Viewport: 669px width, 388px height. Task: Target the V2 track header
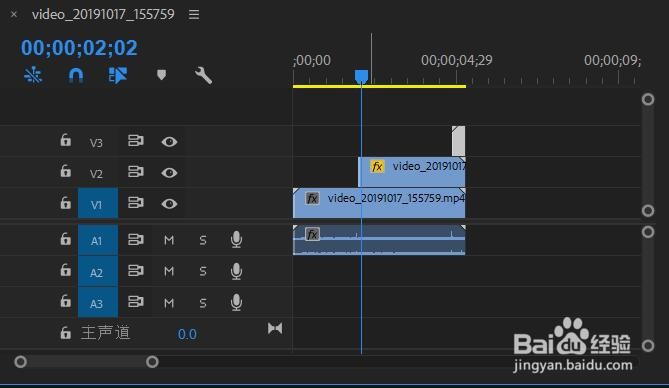(x=96, y=174)
